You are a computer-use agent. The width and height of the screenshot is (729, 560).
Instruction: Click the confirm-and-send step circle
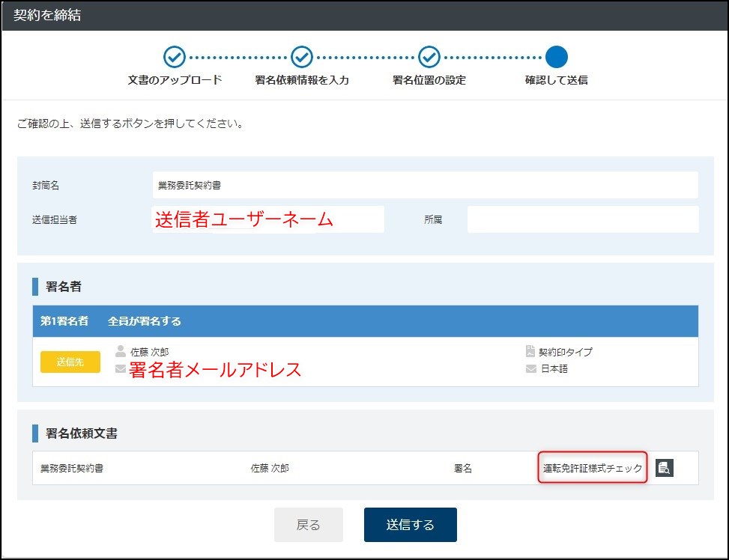[x=556, y=57]
